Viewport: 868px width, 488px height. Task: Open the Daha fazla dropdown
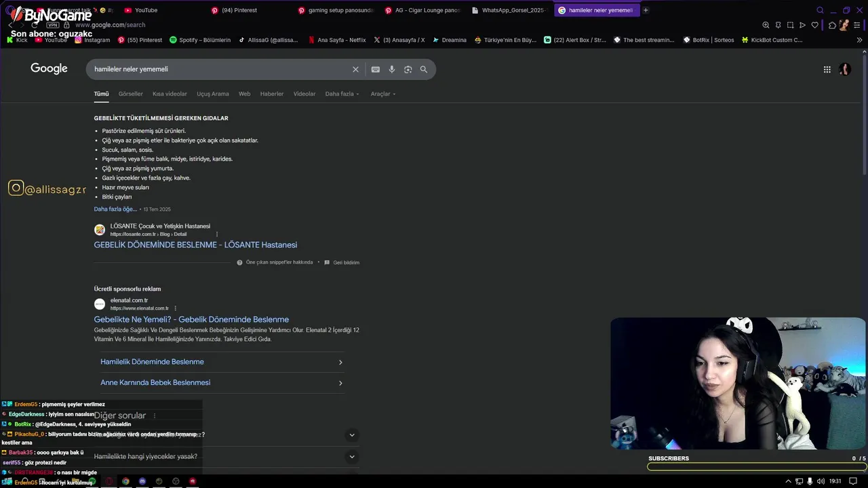point(342,94)
